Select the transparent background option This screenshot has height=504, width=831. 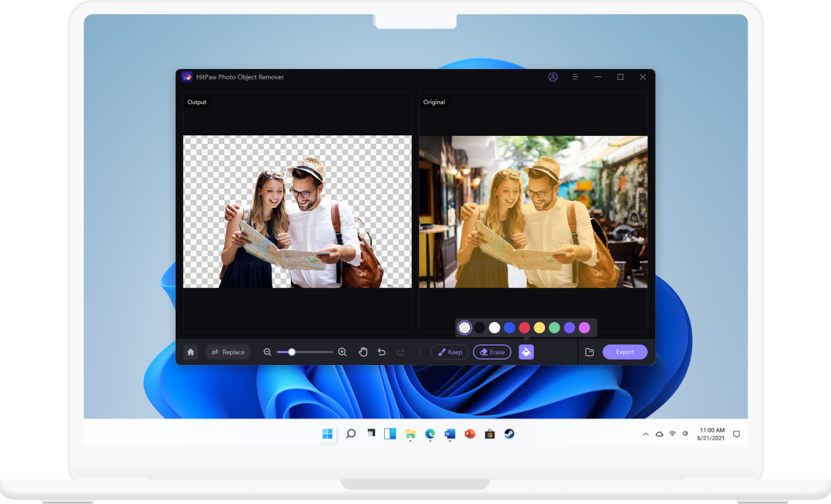click(x=464, y=327)
